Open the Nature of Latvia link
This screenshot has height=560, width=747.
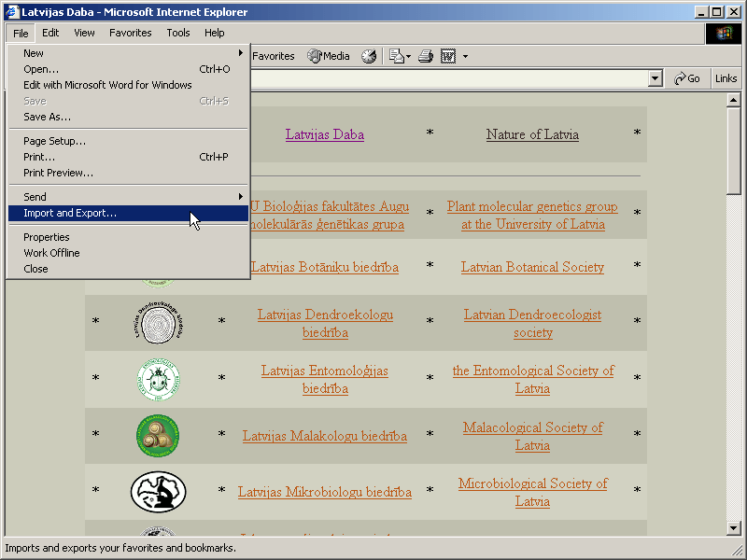tap(532, 134)
